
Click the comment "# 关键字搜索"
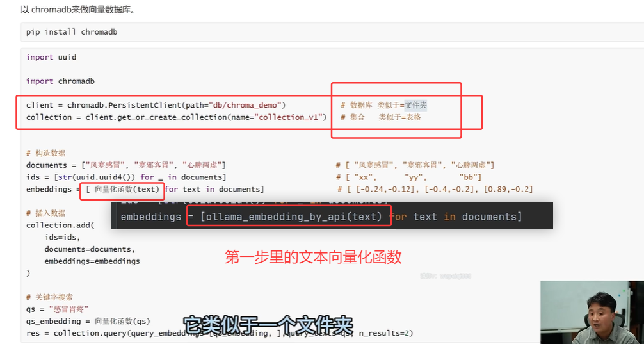[50, 297]
